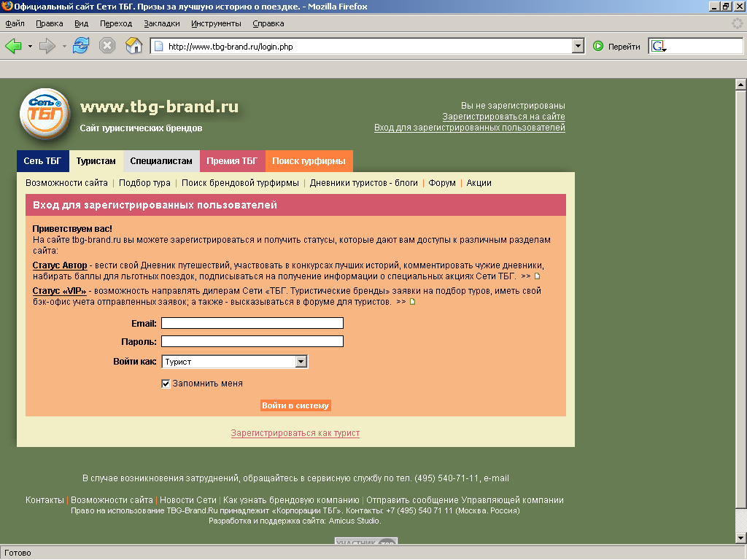Open document icon after Статус Автор description
This screenshot has width=747, height=560.
click(538, 276)
